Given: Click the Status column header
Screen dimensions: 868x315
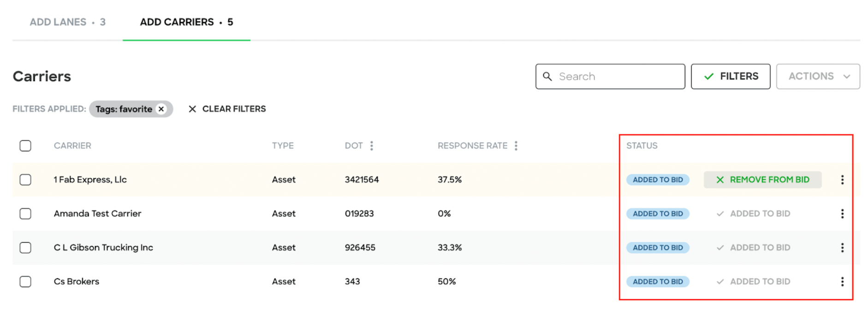Looking at the screenshot, I should click(642, 146).
